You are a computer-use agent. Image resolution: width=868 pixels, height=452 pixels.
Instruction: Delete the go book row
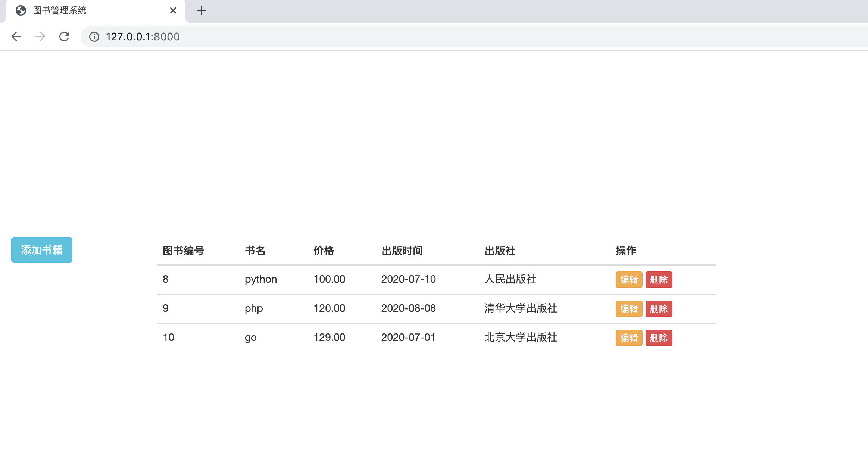click(659, 338)
